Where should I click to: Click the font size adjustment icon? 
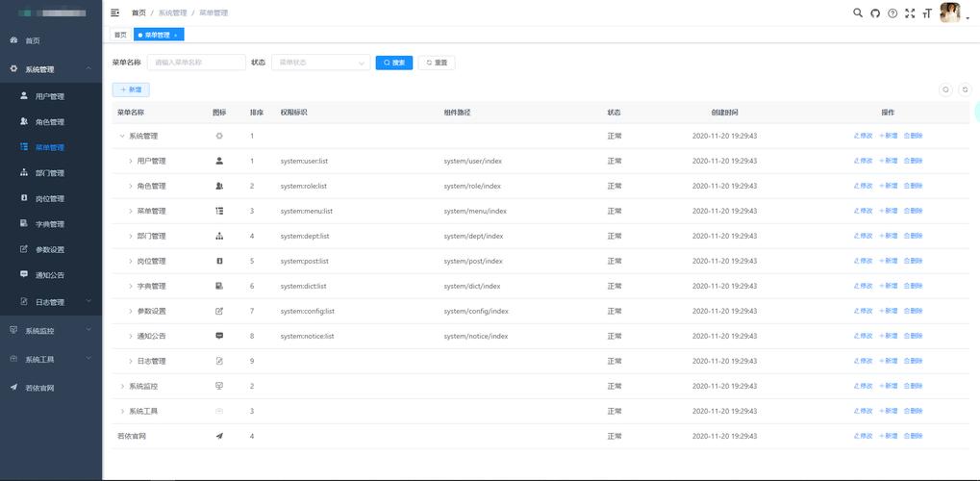pos(927,13)
